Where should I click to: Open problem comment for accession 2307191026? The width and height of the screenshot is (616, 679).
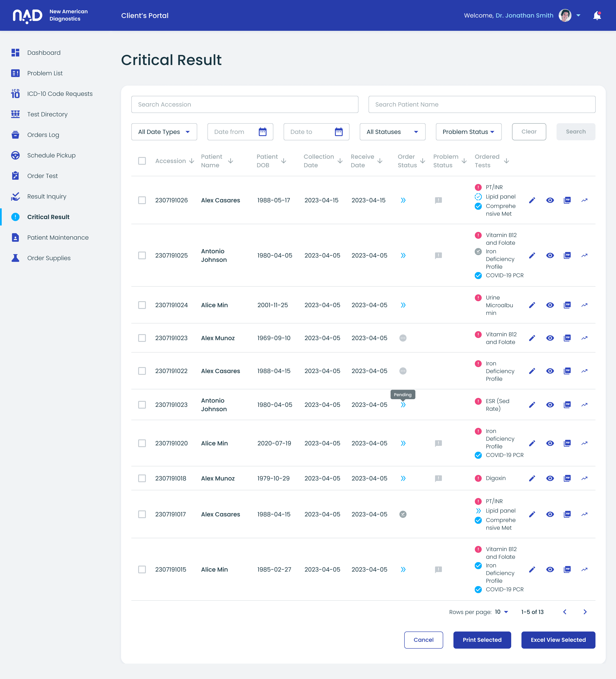[x=438, y=200]
